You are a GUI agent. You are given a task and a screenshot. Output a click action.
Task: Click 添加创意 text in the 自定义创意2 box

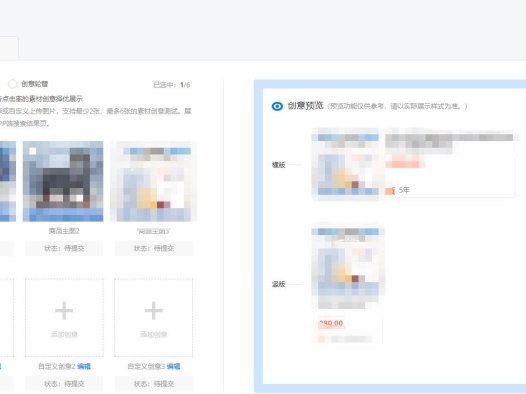(x=64, y=334)
